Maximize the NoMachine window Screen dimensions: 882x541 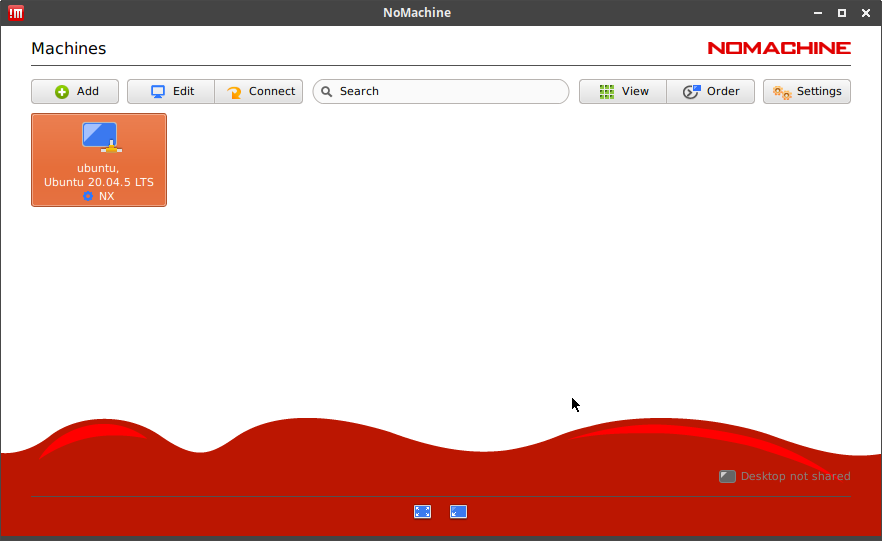tap(842, 13)
